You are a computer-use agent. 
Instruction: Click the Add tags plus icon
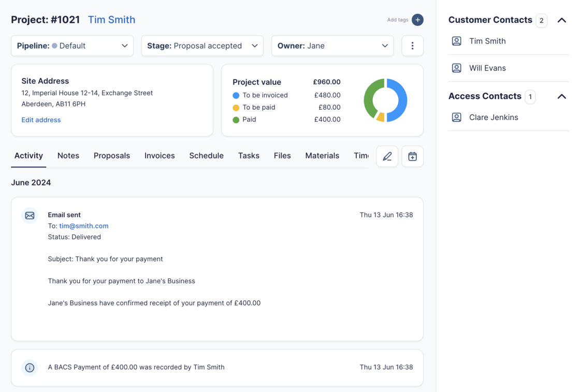pos(417,20)
